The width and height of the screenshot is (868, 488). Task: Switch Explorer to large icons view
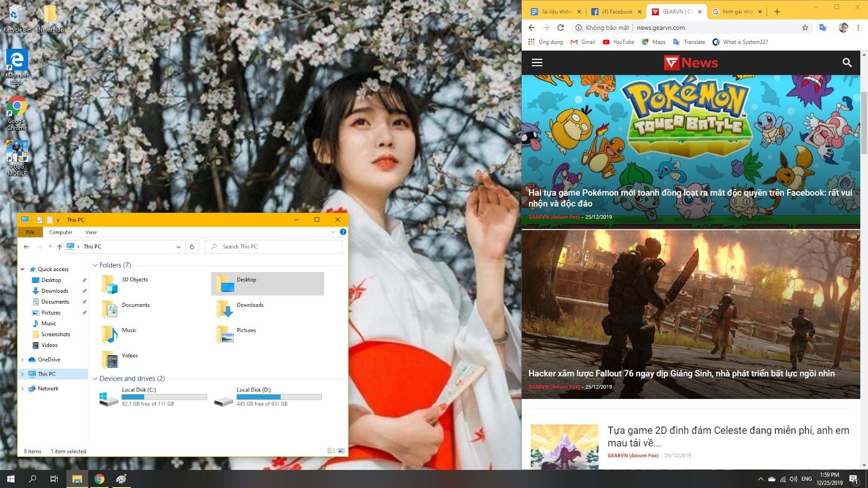tap(341, 451)
